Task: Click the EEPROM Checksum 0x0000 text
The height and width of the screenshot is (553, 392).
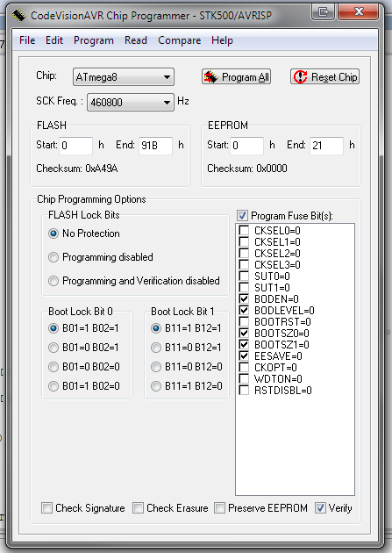Action: click(247, 169)
